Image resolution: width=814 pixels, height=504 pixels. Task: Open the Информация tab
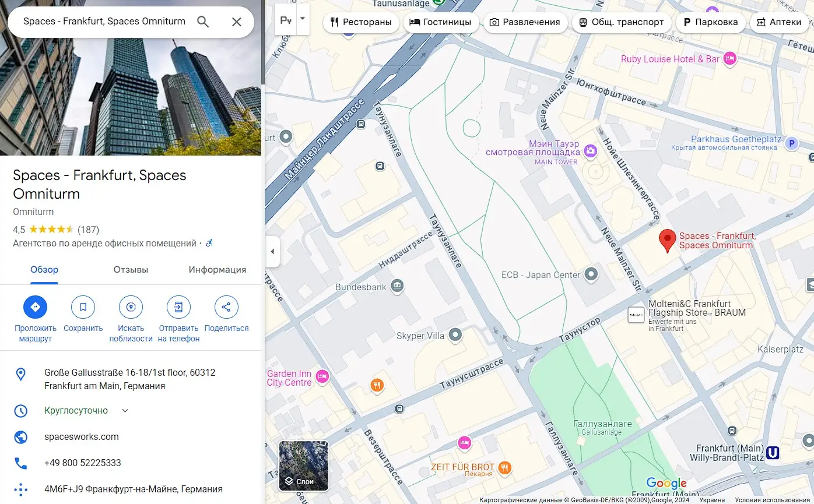tap(217, 270)
